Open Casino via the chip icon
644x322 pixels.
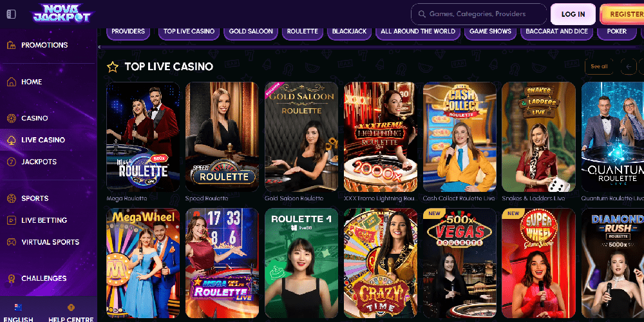click(x=12, y=118)
